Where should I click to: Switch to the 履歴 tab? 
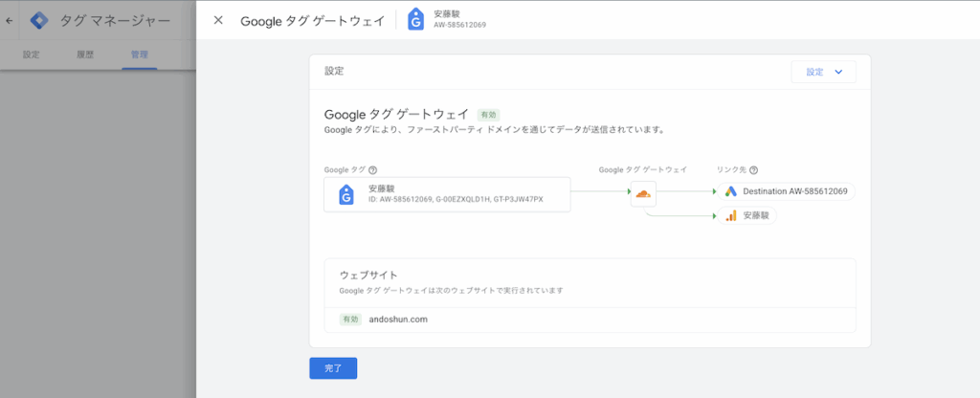85,55
